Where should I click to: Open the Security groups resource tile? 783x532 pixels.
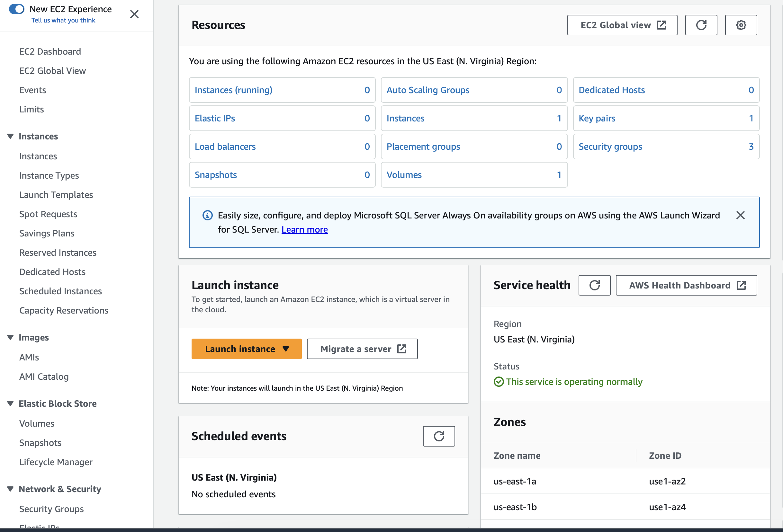click(666, 146)
